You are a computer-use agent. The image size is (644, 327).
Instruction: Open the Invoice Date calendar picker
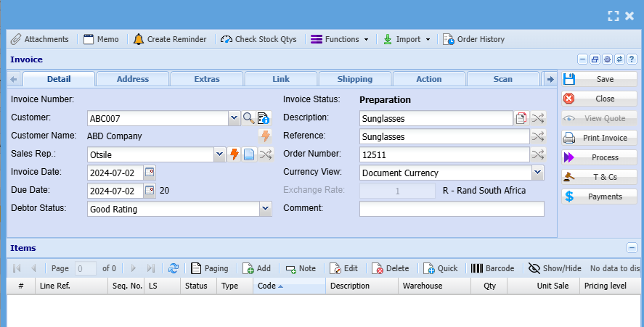[x=150, y=173]
